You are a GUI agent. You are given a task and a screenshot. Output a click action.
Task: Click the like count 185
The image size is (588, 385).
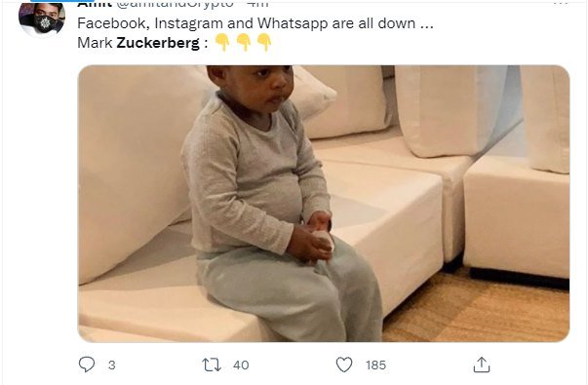tap(375, 366)
